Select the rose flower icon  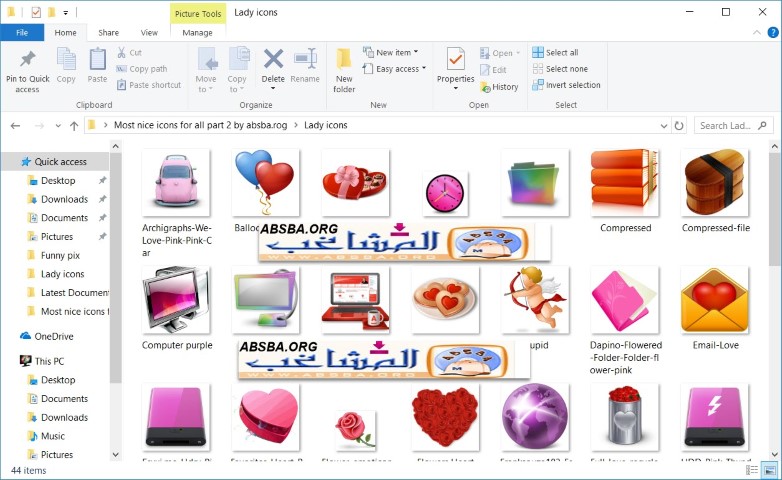(x=355, y=429)
